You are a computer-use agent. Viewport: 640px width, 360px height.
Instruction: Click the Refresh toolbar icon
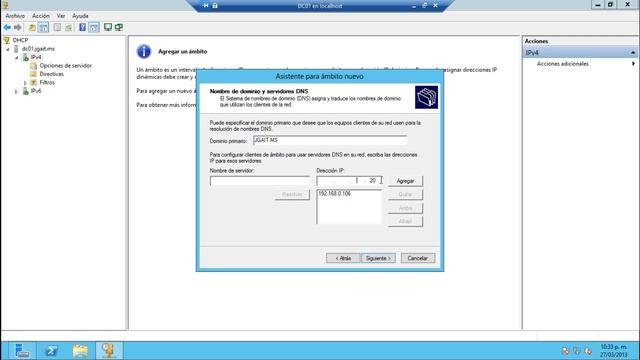click(x=69, y=27)
